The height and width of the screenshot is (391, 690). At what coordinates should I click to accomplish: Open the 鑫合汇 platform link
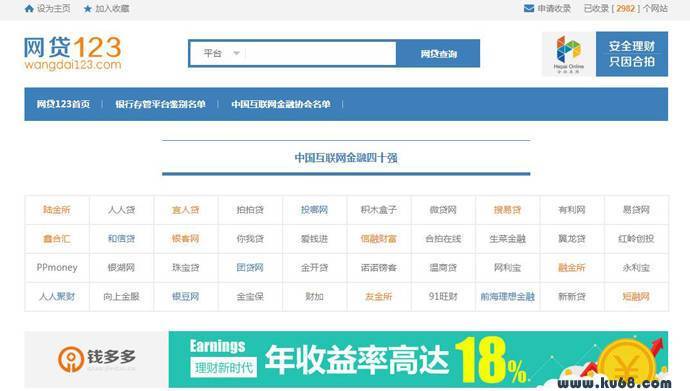(57, 239)
